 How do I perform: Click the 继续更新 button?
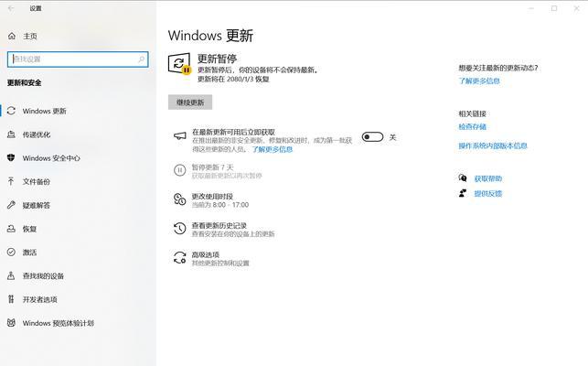point(190,102)
